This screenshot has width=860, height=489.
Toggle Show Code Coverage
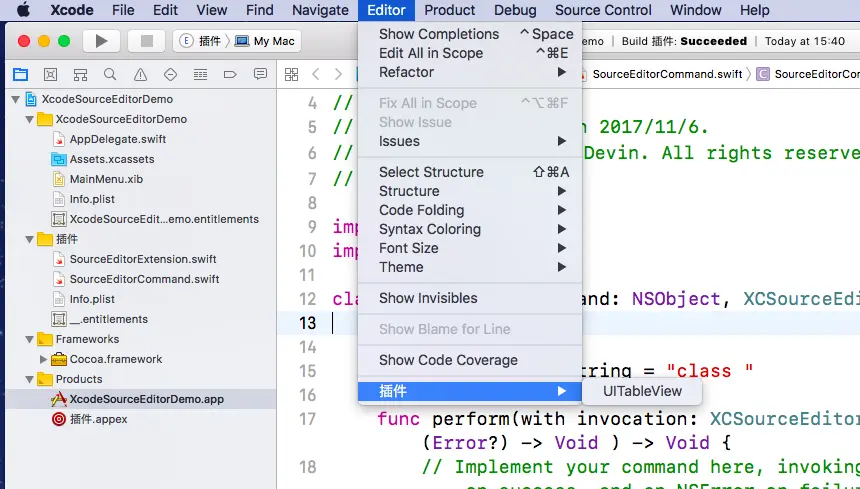(469, 360)
